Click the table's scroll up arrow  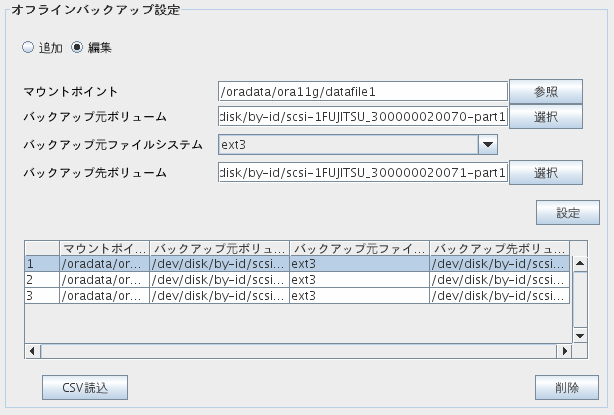(x=580, y=263)
